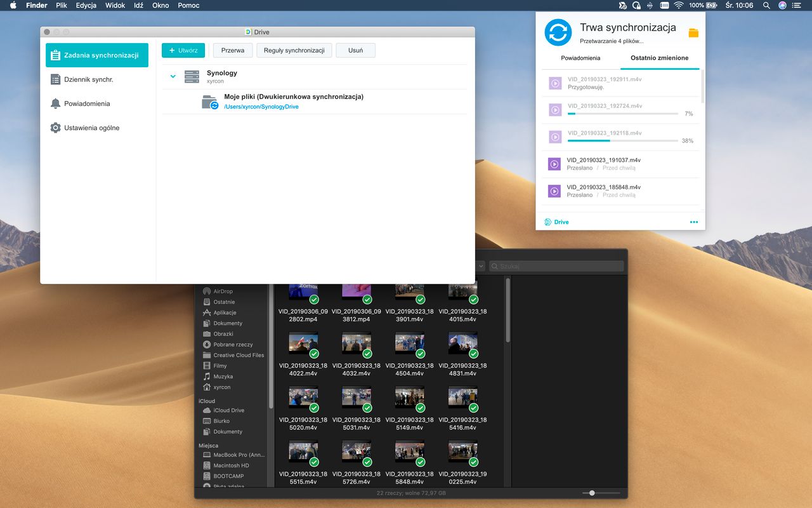Select VID_20190323_184022.m4v thumbnail in Finder
Screen dimensions: 812x508
(303, 343)
